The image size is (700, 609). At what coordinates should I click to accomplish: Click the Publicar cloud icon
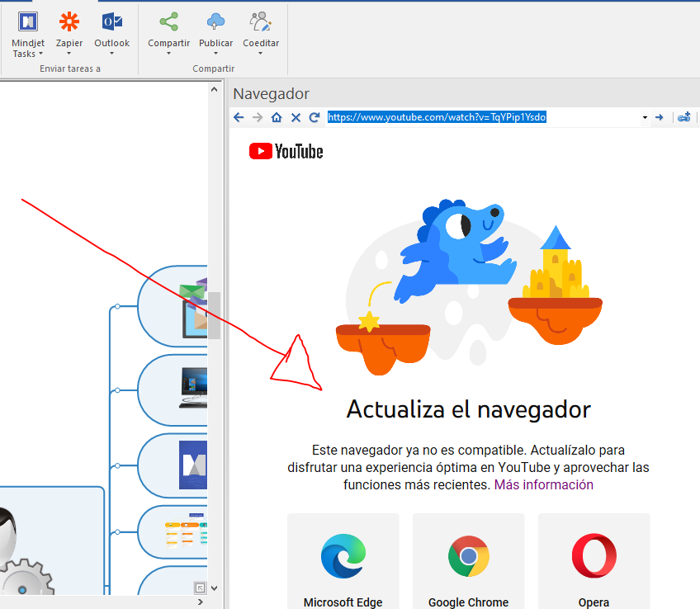pos(215,22)
